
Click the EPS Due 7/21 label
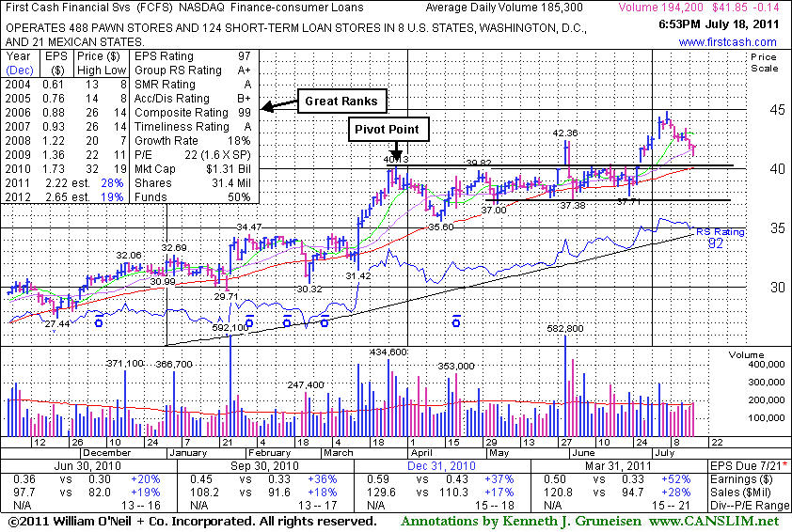pyautogui.click(x=749, y=466)
